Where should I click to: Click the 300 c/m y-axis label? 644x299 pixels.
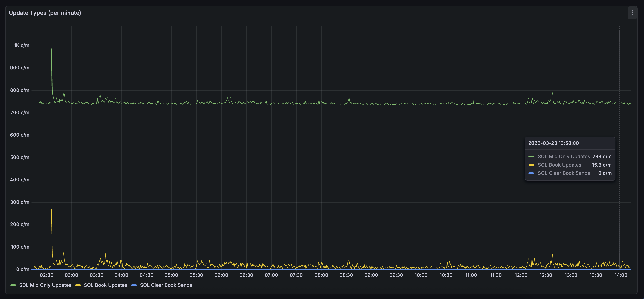20,202
